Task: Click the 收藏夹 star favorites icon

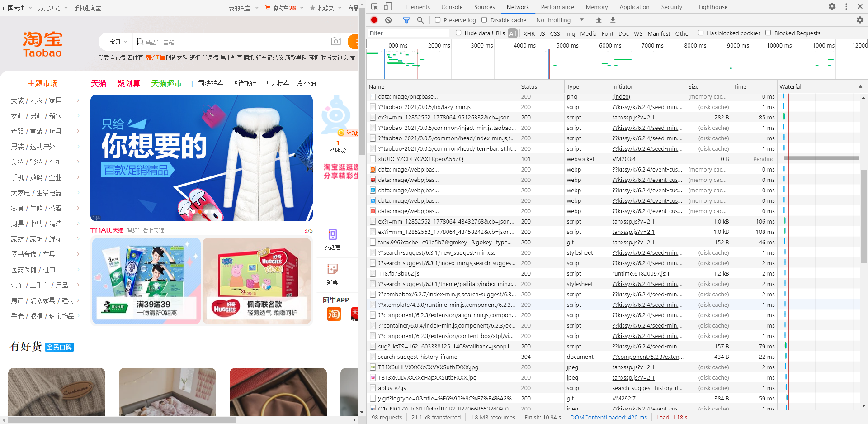Action: coord(312,8)
